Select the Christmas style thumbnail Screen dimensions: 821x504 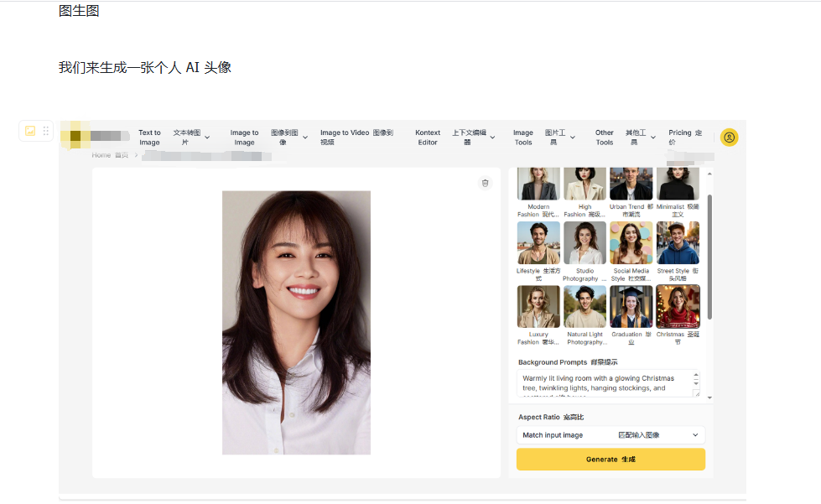click(x=678, y=307)
